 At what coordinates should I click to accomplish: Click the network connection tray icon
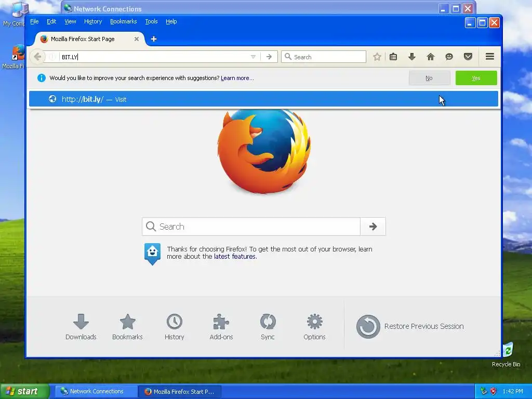pyautogui.click(x=484, y=391)
